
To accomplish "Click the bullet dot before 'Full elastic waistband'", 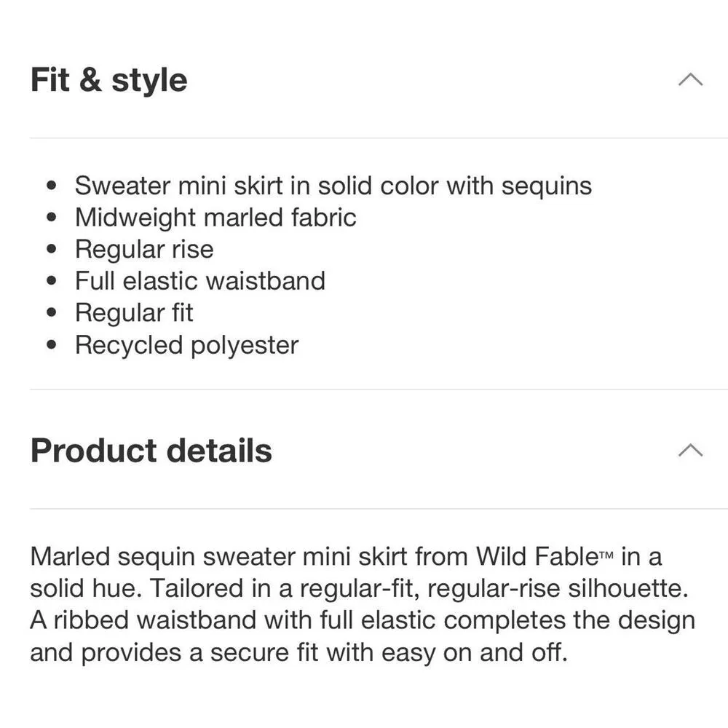I will (x=51, y=281).
